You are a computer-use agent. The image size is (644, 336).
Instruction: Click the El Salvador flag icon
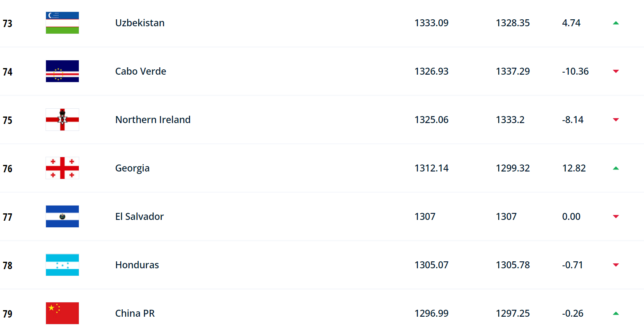(x=62, y=217)
